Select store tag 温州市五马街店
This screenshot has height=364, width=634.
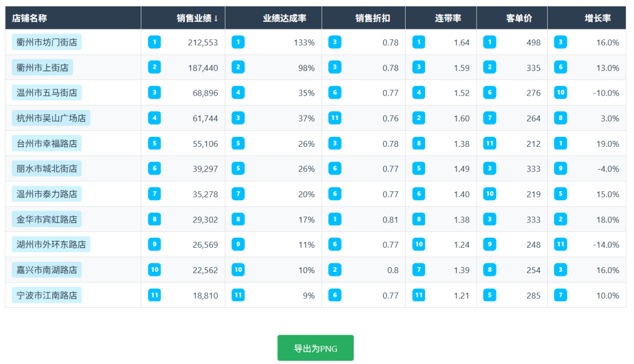(46, 93)
